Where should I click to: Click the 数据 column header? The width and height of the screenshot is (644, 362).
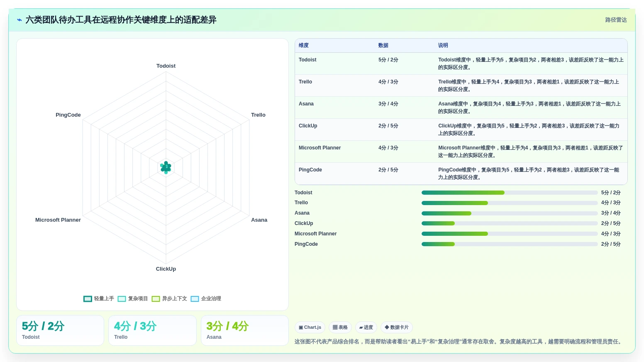(x=383, y=45)
